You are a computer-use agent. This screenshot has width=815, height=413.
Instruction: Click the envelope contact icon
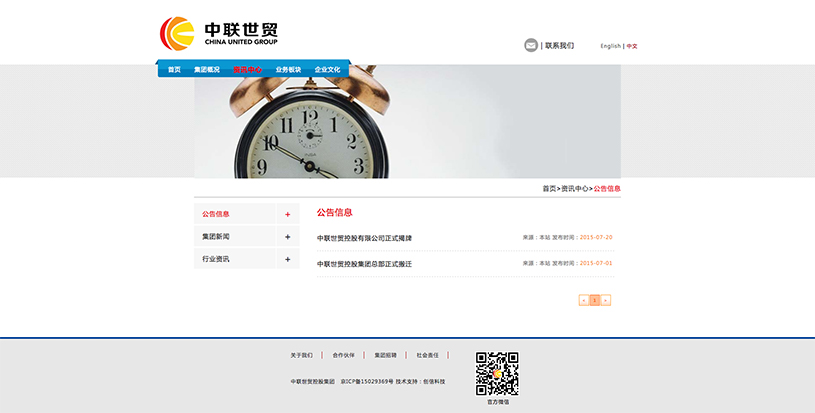[x=531, y=45]
